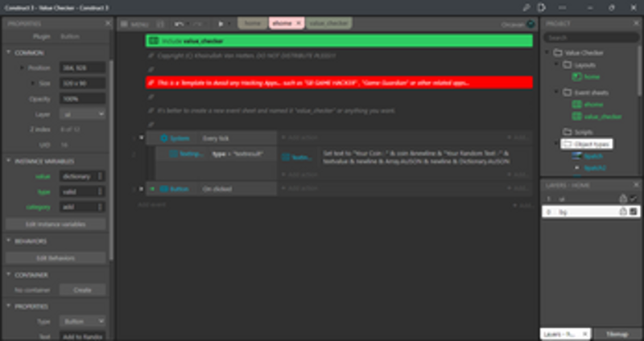Select ehome event sheet in project tree
Viewport: 644px width, 341px height.
coord(593,105)
